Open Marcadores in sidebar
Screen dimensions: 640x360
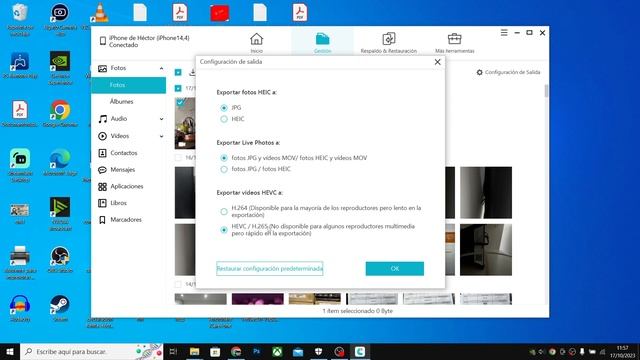click(x=126, y=220)
